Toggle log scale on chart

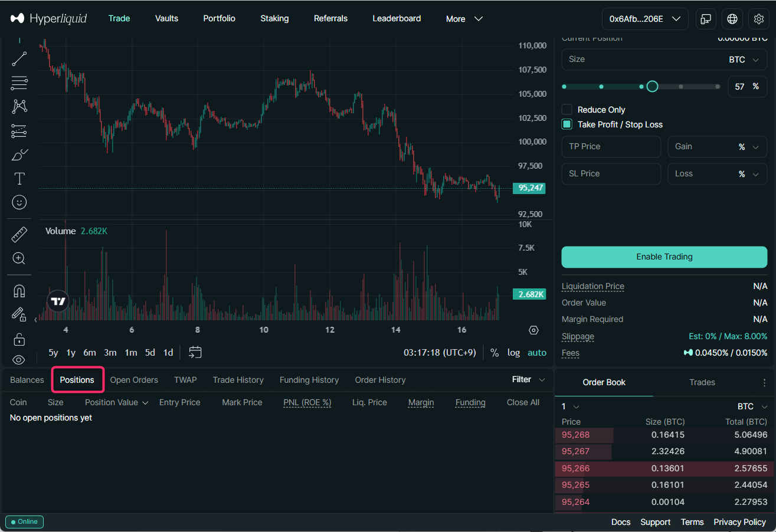pyautogui.click(x=513, y=353)
